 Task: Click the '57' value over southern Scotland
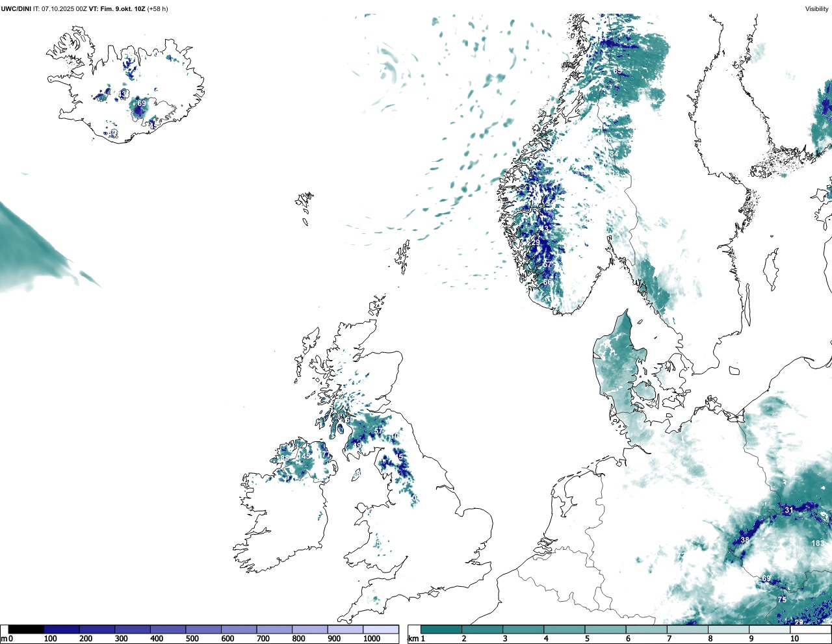pyautogui.click(x=378, y=431)
